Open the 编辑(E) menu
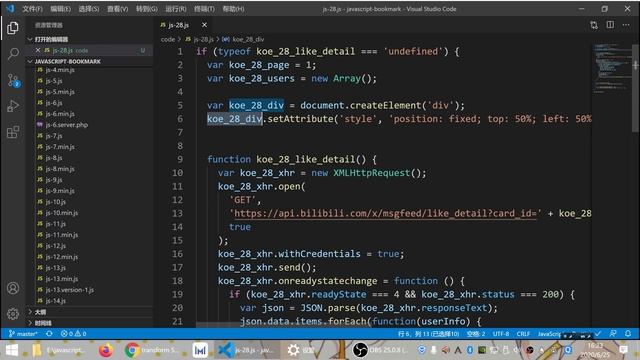This screenshot has width=640, height=360. pyautogui.click(x=60, y=9)
